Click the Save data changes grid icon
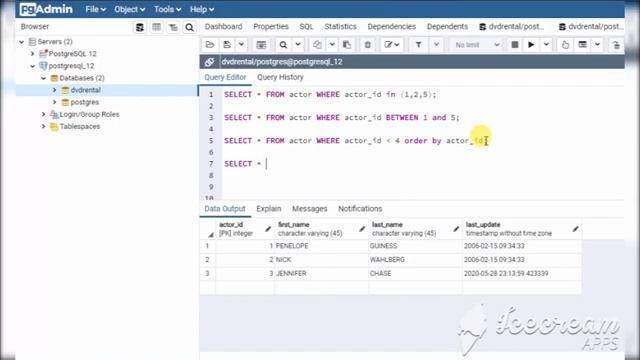The width and height of the screenshot is (640, 360). tap(261, 45)
